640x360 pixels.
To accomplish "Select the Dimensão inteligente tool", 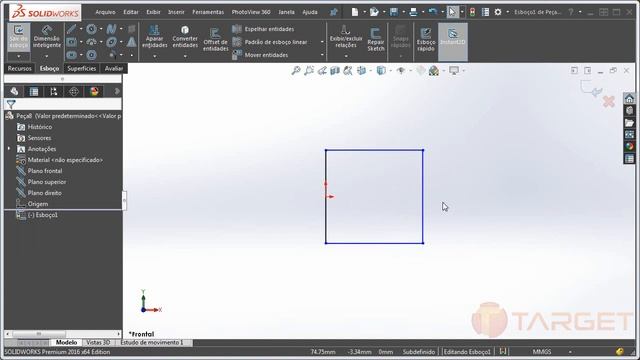I will click(47, 37).
